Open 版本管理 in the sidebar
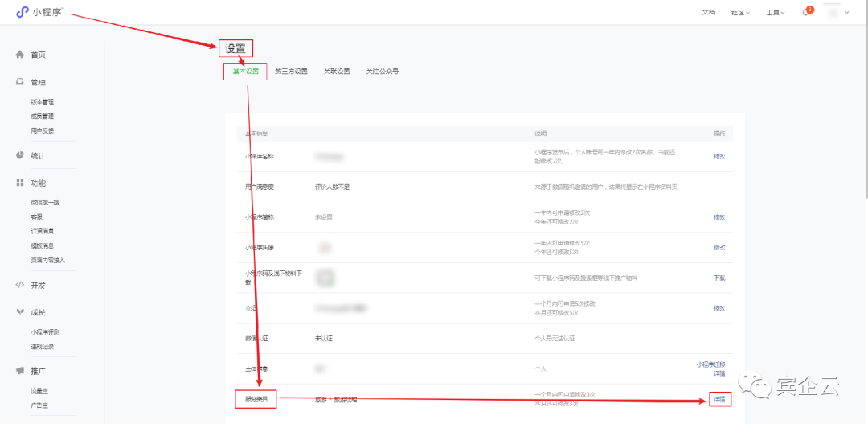This screenshot has width=868, height=424. [42, 102]
